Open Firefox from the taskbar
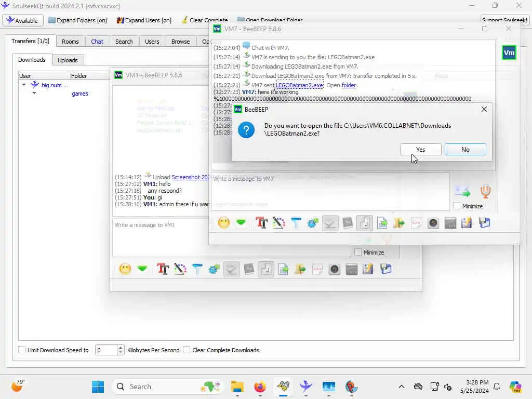Image resolution: width=532 pixels, height=399 pixels. 260,387
